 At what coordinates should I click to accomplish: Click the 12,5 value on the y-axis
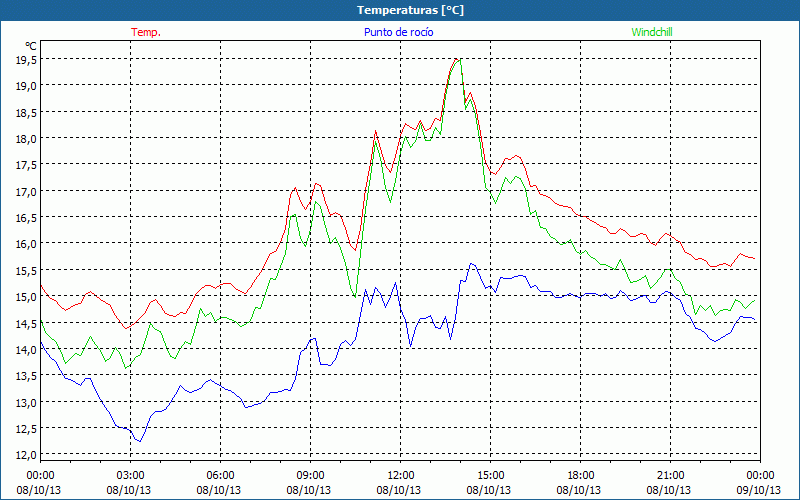pos(26,429)
